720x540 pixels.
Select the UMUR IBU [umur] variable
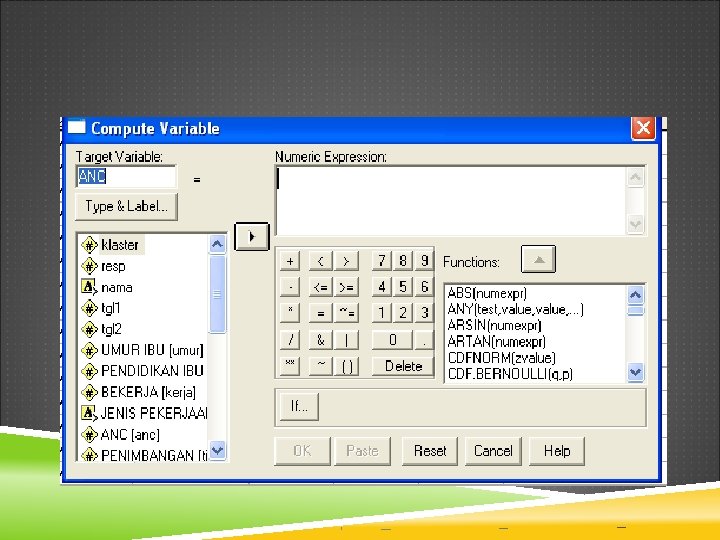142,350
